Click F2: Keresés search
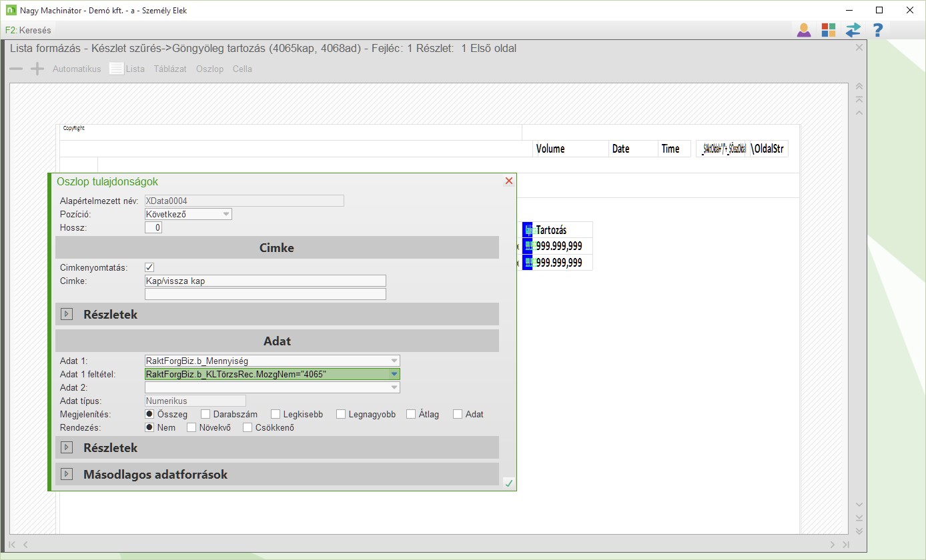The width and height of the screenshot is (926, 560). pyautogui.click(x=28, y=30)
